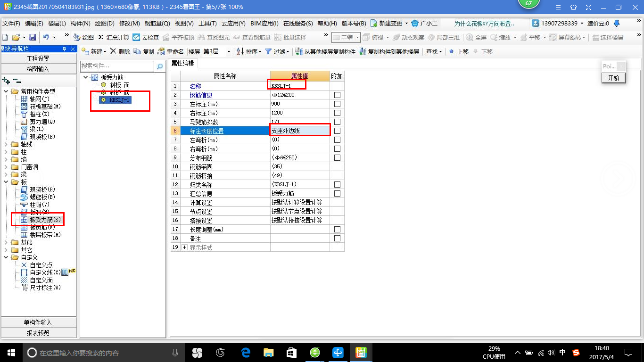Open the BIM应用(I) menu

tap(264, 24)
